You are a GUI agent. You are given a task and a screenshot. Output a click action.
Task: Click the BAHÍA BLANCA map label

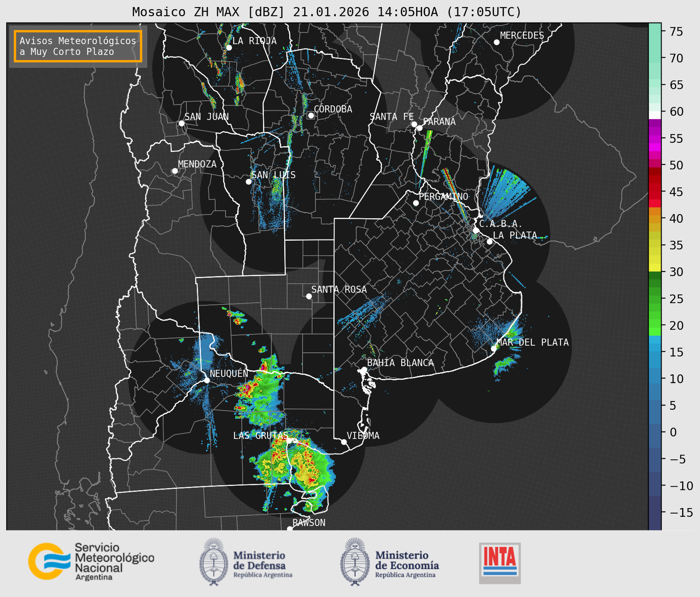tap(400, 363)
